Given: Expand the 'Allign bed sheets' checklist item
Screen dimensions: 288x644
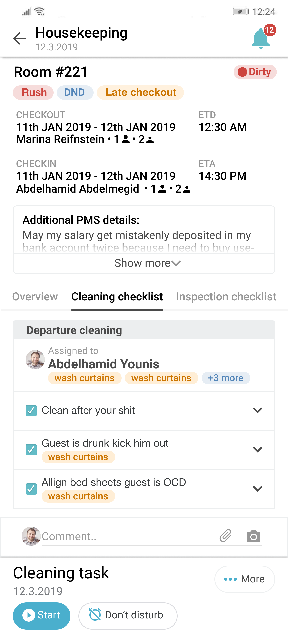Looking at the screenshot, I should click(x=257, y=489).
